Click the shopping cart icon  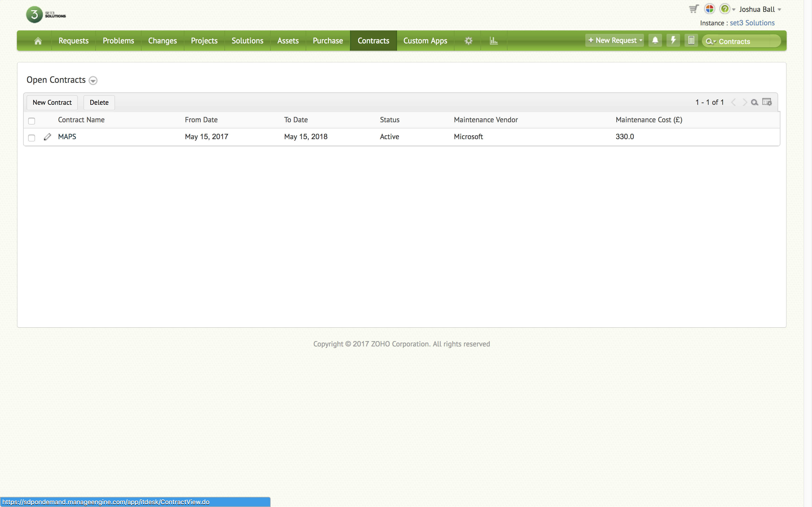(x=694, y=9)
